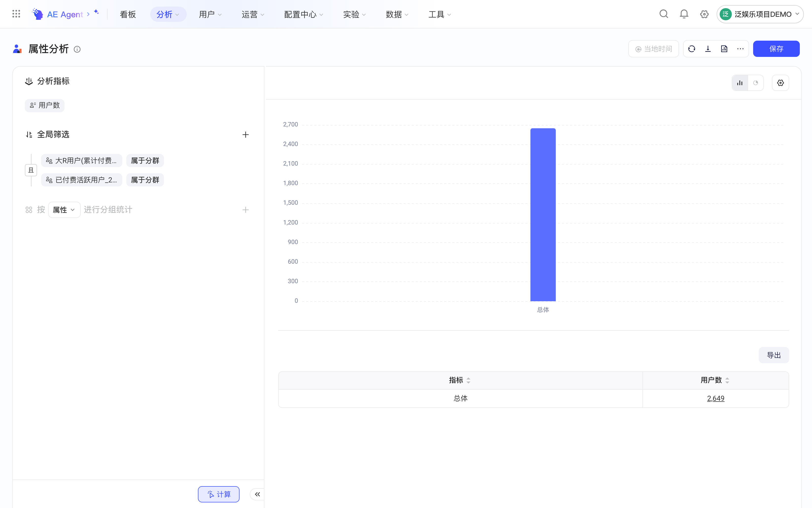Open the top-bar settings gear icon
This screenshot has height=508, width=812.
coord(704,14)
